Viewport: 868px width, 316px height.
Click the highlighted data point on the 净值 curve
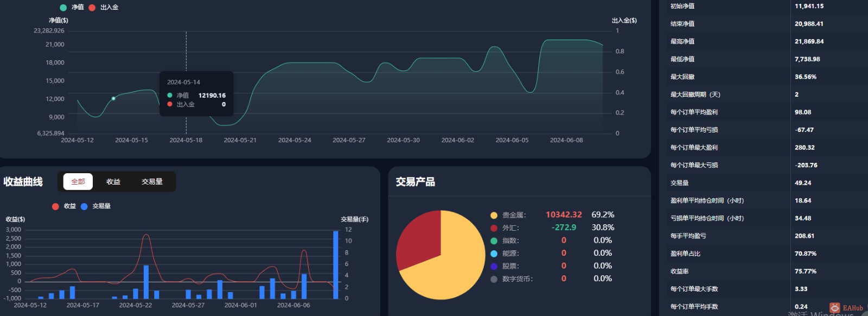point(113,98)
